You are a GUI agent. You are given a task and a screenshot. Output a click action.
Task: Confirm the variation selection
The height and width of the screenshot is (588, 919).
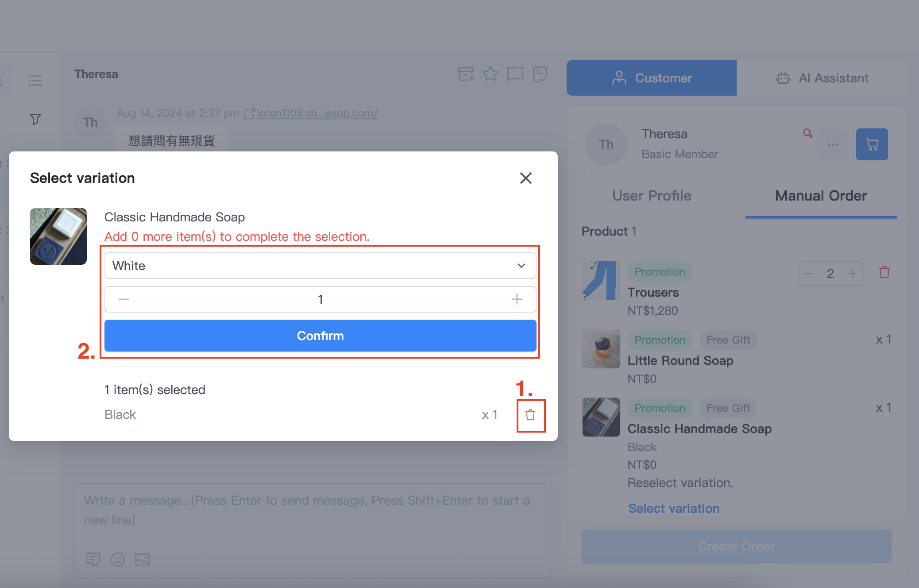coord(320,336)
